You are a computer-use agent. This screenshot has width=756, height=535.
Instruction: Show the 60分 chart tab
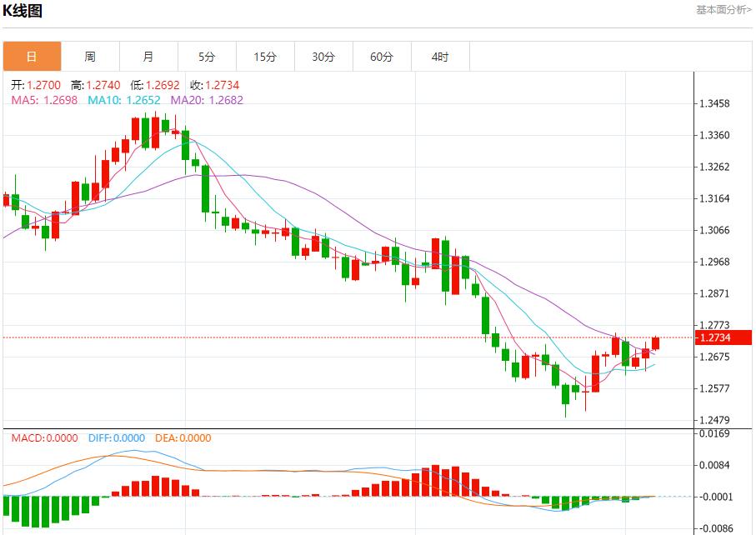click(382, 57)
